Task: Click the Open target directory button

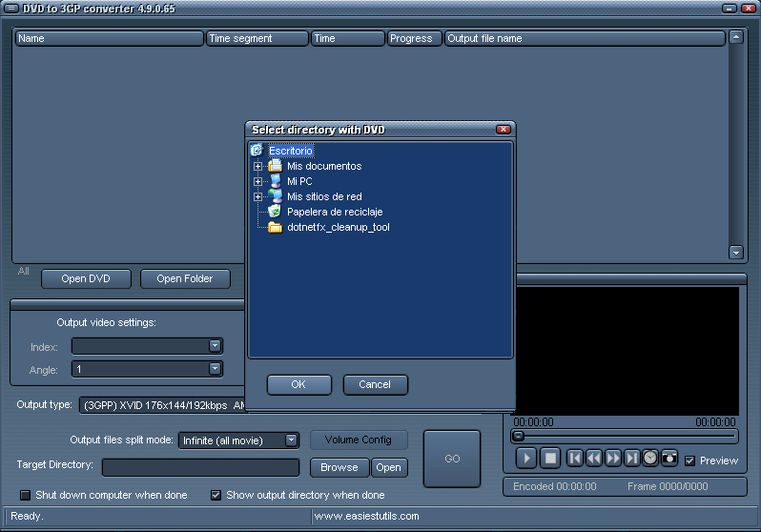Action: tap(389, 467)
